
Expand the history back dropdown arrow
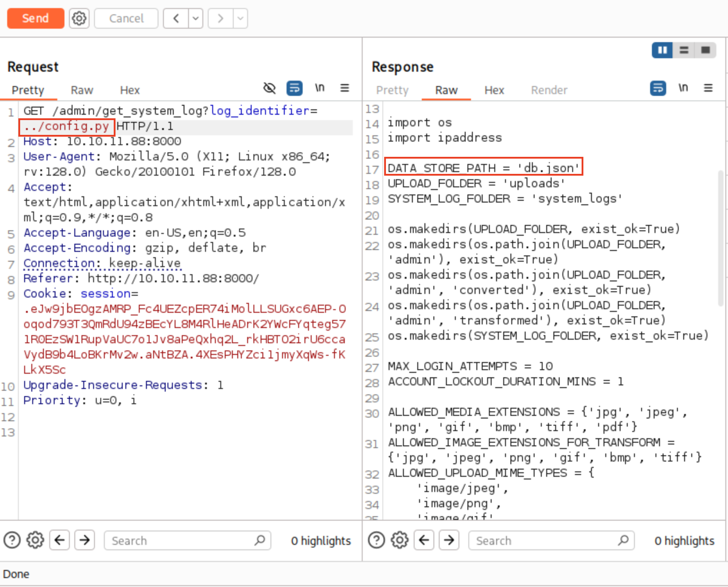(196, 18)
